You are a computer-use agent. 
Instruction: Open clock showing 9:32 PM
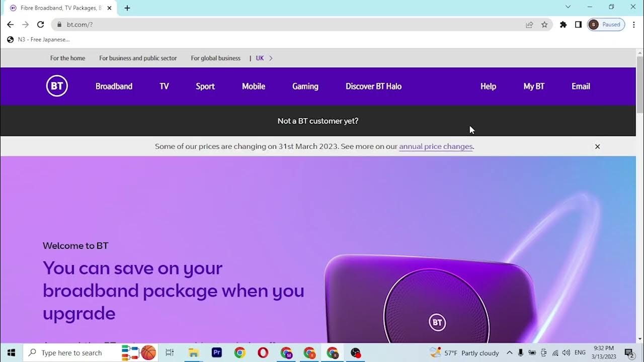tap(604, 352)
